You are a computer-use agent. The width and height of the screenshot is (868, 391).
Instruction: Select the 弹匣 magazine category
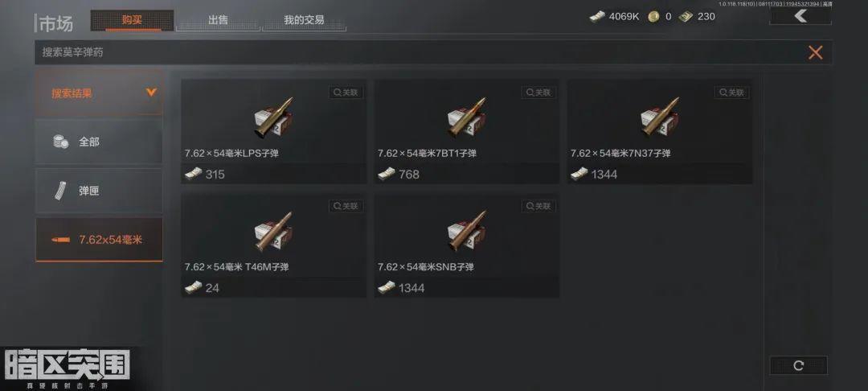click(x=99, y=191)
